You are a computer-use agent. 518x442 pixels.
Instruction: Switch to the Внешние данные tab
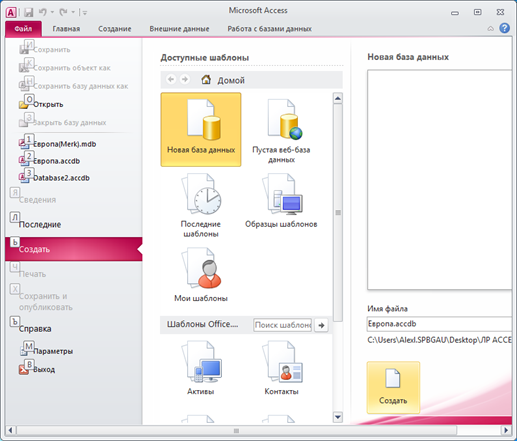pos(179,29)
